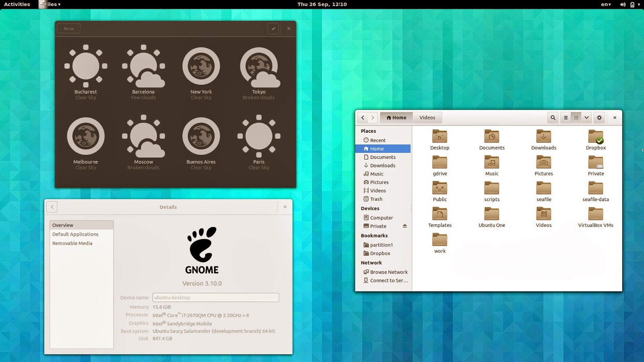Open Trash in the Places sidebar

(x=376, y=199)
